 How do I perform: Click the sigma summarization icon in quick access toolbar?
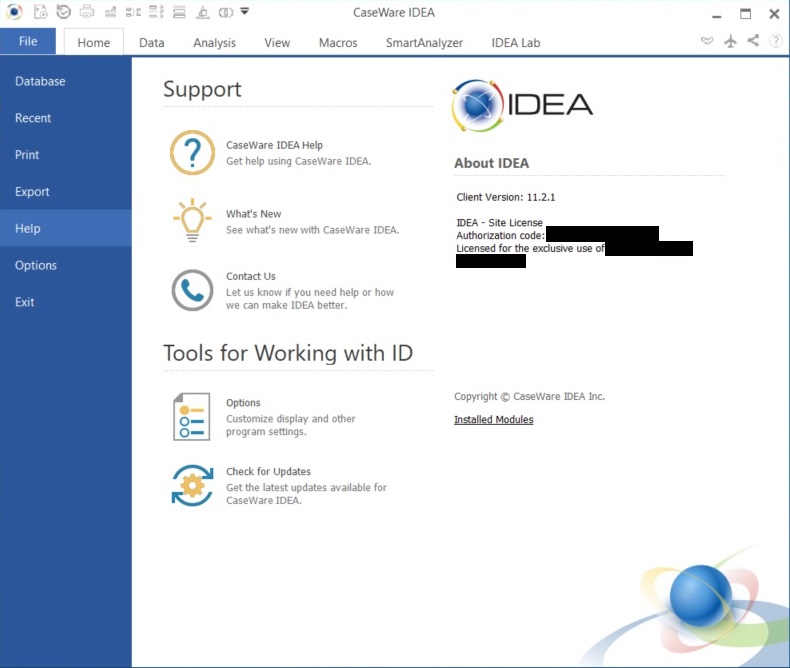(x=133, y=12)
